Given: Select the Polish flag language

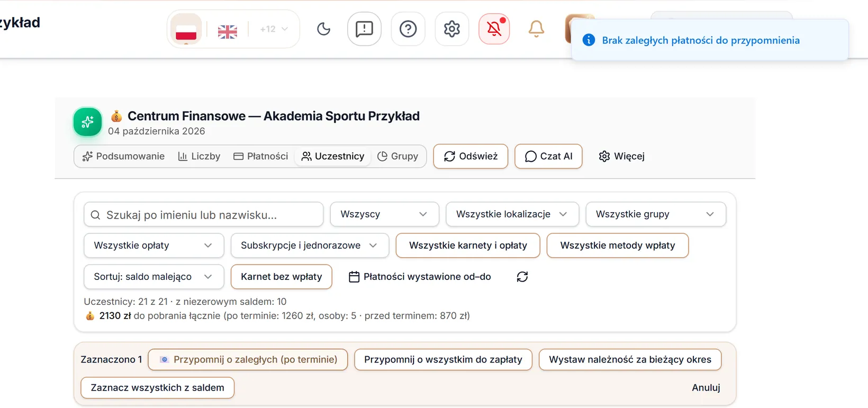Looking at the screenshot, I should (x=186, y=29).
